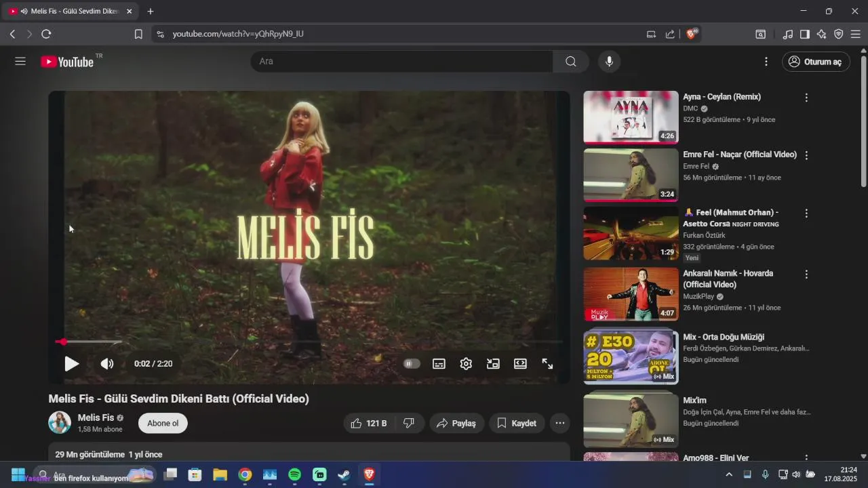Viewport: 868px width, 488px height.
Task: Go fullscreen on the video
Action: coord(547,364)
